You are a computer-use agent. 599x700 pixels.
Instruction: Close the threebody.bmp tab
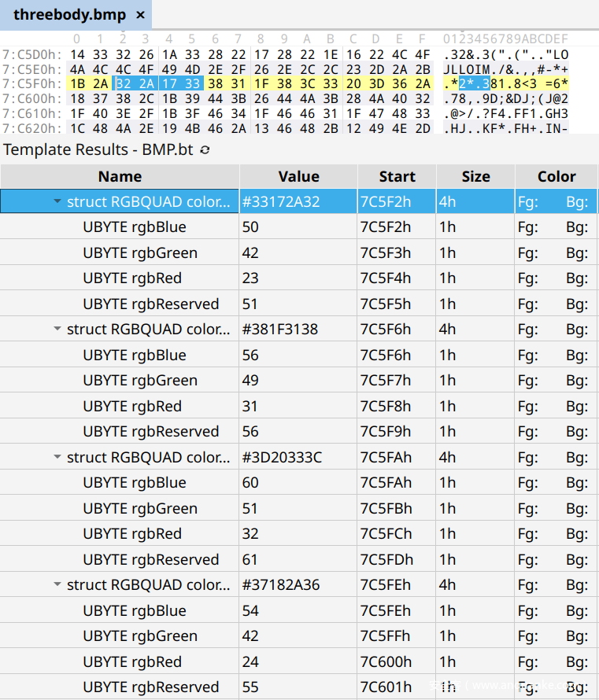[140, 15]
